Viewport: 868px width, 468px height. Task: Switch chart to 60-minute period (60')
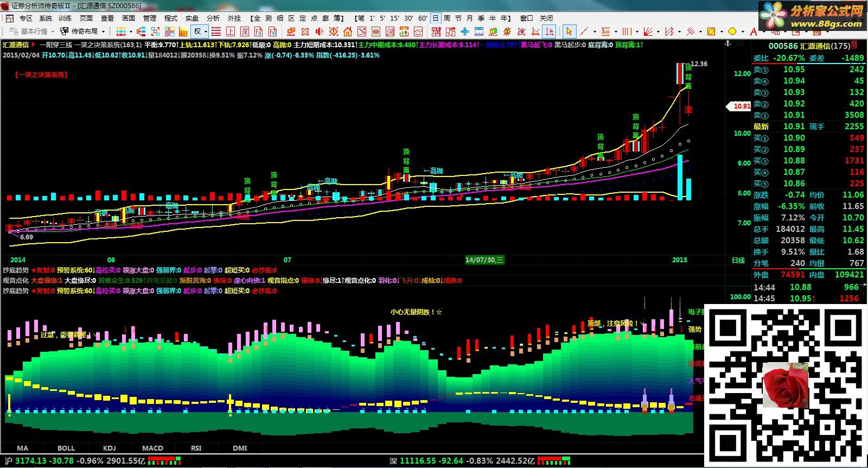(423, 18)
